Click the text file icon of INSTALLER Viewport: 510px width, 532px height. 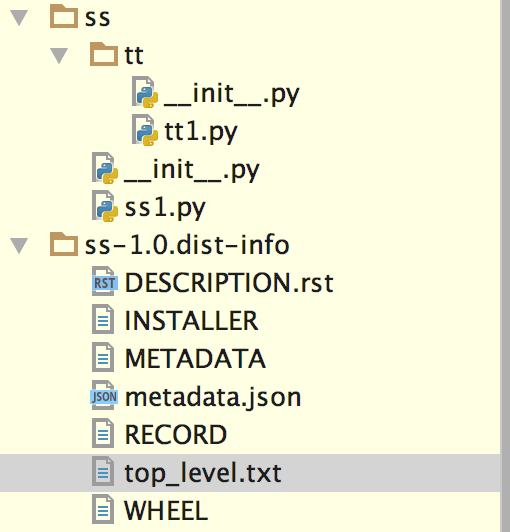click(103, 320)
